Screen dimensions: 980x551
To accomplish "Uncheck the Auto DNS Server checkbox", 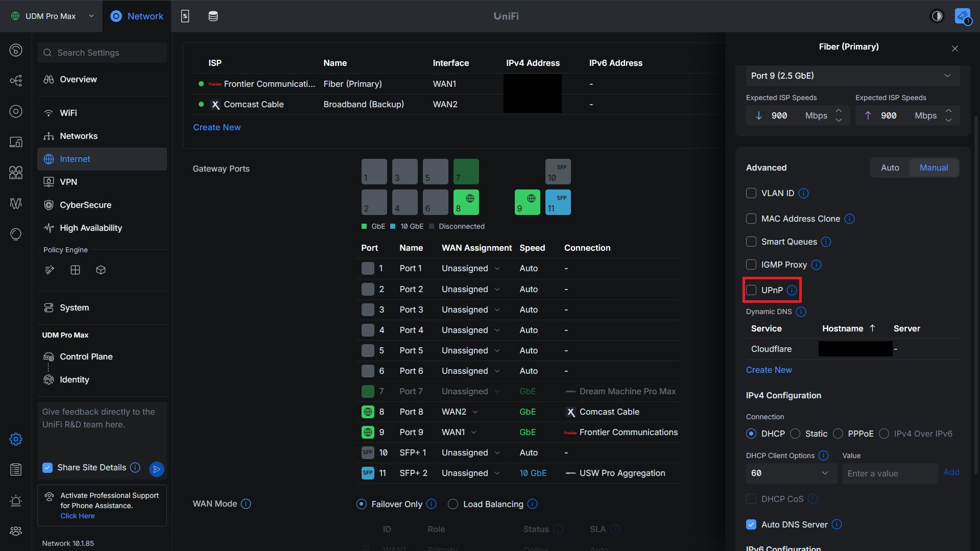I will point(751,524).
